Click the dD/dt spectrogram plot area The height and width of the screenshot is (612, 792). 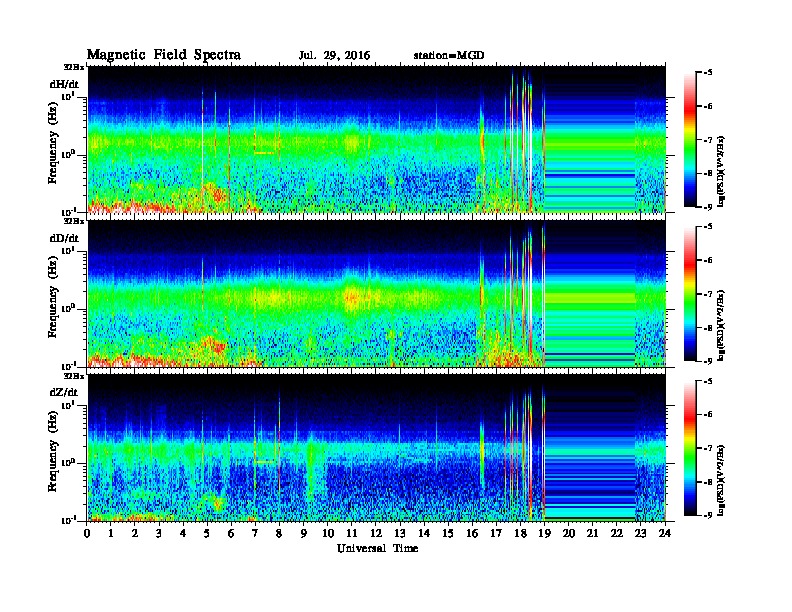coord(376,293)
